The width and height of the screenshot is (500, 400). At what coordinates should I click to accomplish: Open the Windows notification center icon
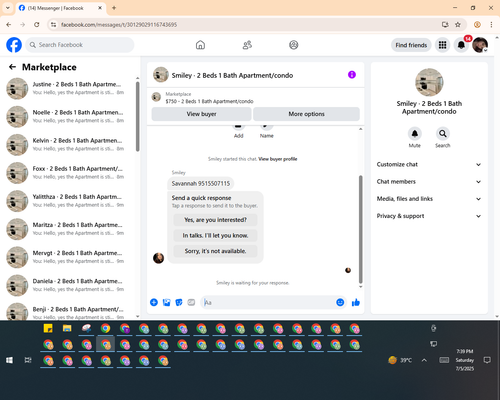pyautogui.click(x=487, y=360)
